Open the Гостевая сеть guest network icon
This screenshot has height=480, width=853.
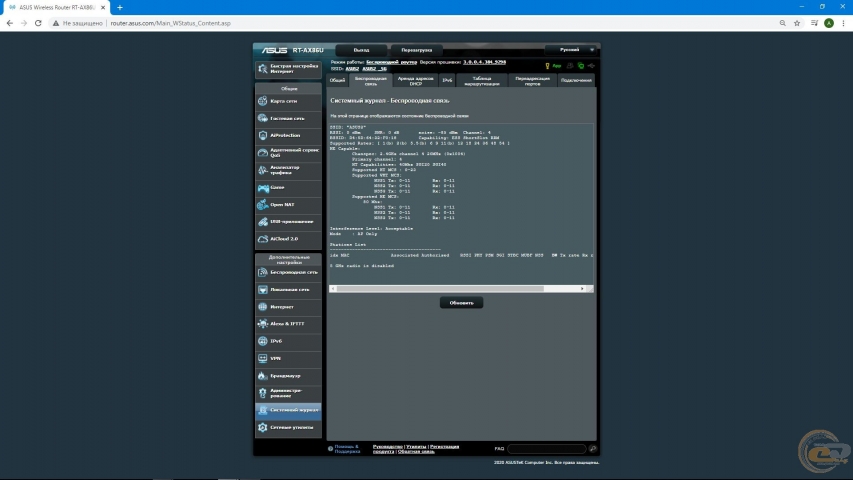click(263, 118)
